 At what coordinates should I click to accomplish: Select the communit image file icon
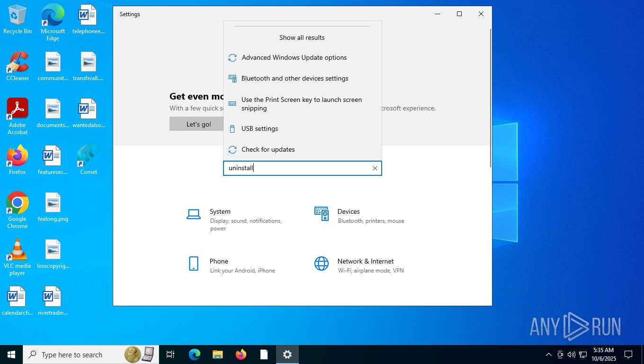pyautogui.click(x=53, y=66)
